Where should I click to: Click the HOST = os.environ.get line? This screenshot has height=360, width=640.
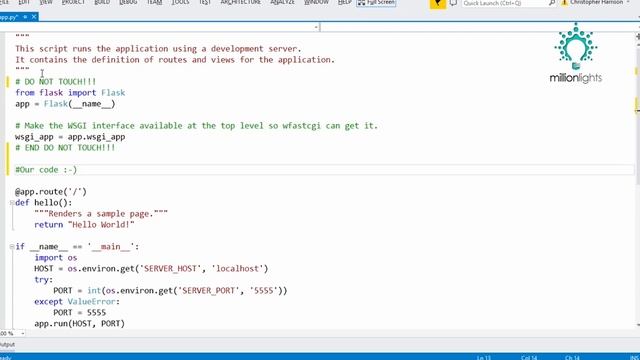click(x=151, y=269)
